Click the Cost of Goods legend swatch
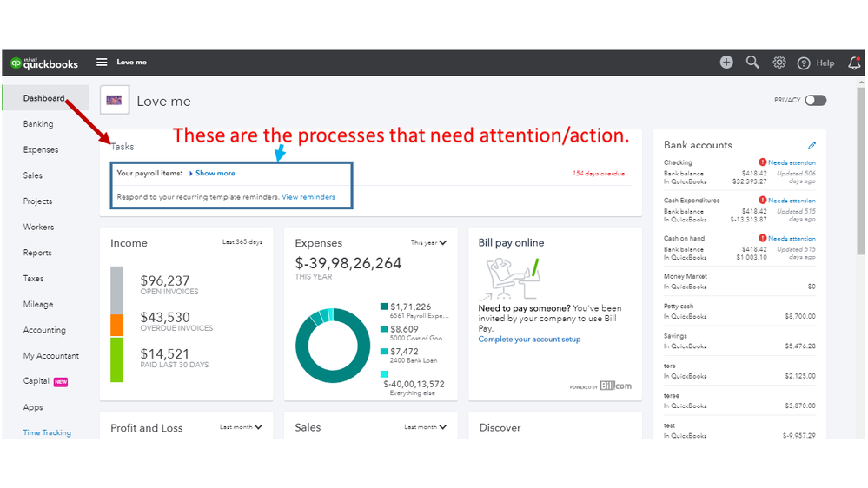This screenshot has width=868, height=488. click(384, 328)
